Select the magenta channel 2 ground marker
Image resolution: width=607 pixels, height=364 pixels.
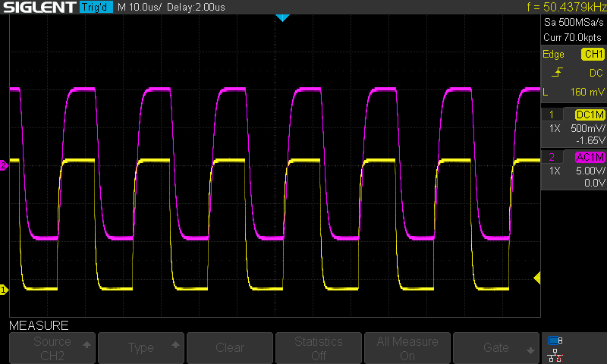click(x=4, y=165)
